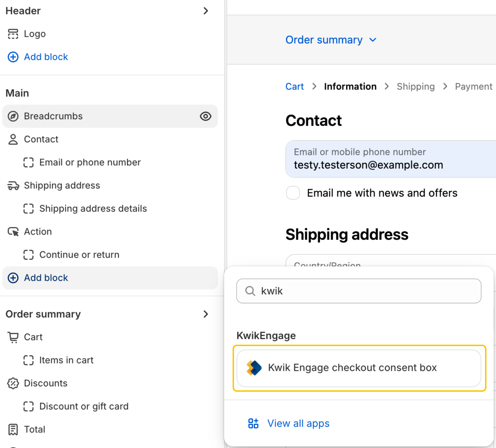This screenshot has height=448, width=496.
Task: Select the Shipping address details block
Action: pyautogui.click(x=110, y=209)
